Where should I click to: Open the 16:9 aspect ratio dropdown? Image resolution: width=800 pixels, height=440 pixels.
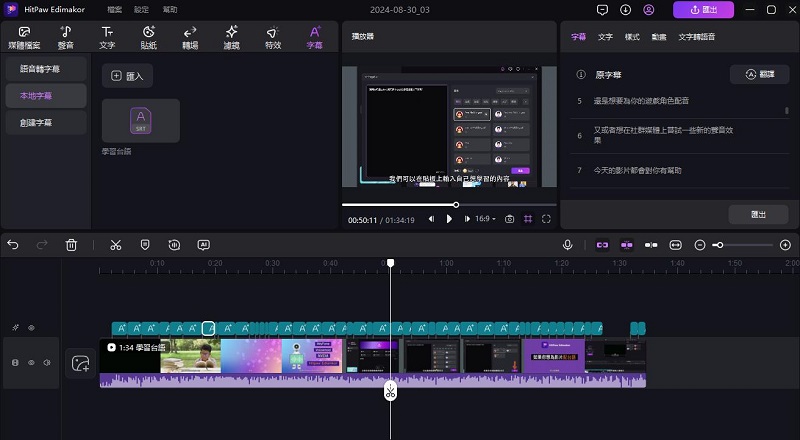click(485, 218)
